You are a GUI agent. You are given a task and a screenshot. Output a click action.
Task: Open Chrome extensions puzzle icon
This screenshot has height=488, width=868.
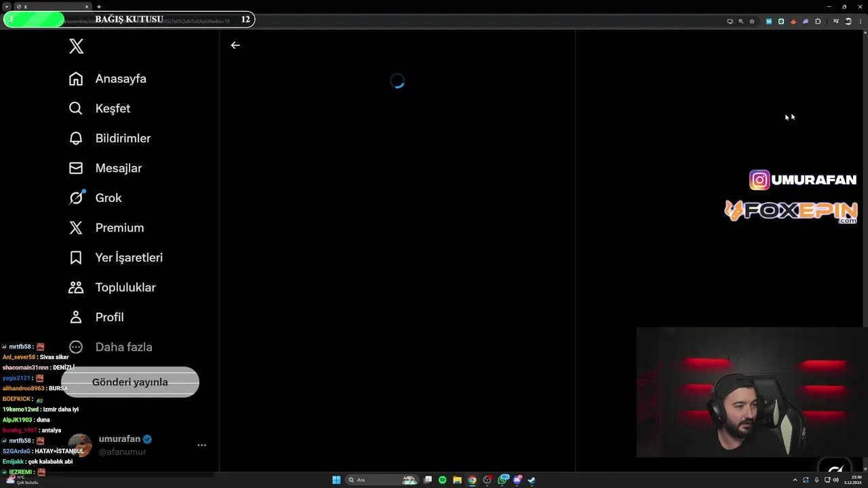[x=818, y=22]
